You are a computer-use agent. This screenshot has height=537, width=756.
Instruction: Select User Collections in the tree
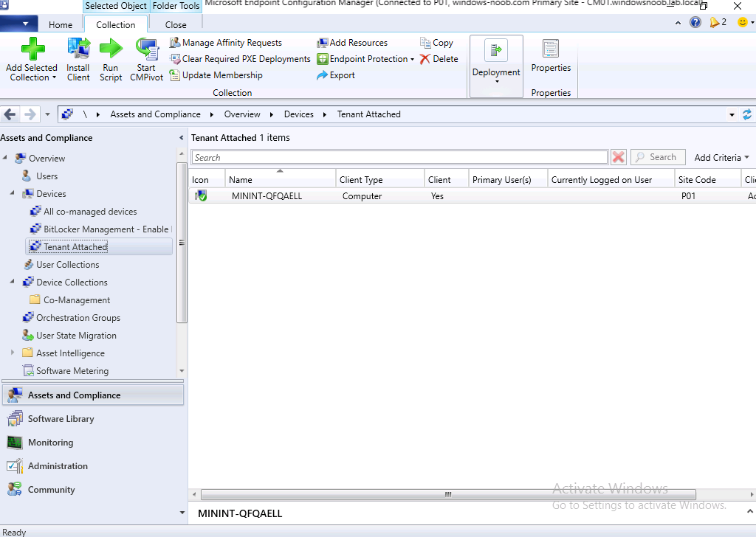click(x=67, y=264)
